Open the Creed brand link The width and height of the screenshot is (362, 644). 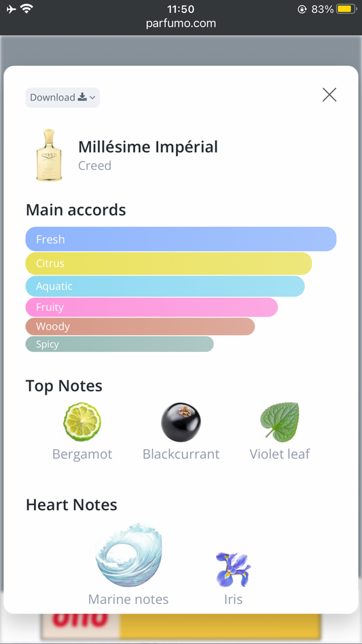coord(95,166)
